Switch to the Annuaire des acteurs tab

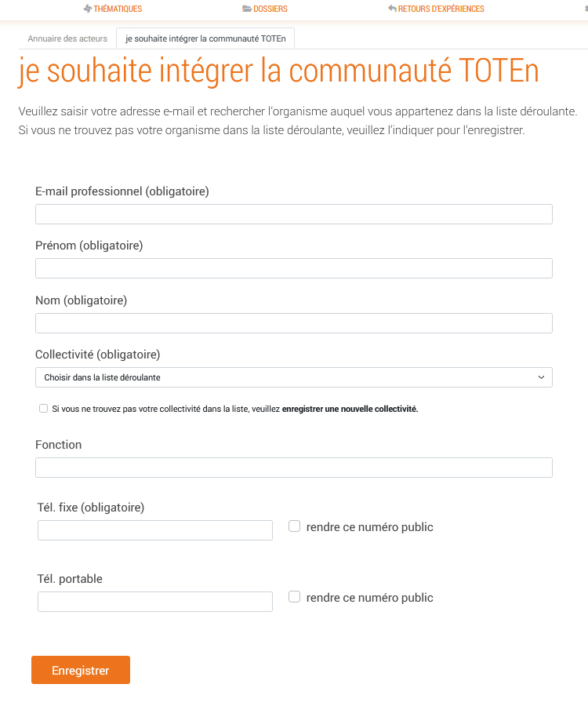[69, 37]
